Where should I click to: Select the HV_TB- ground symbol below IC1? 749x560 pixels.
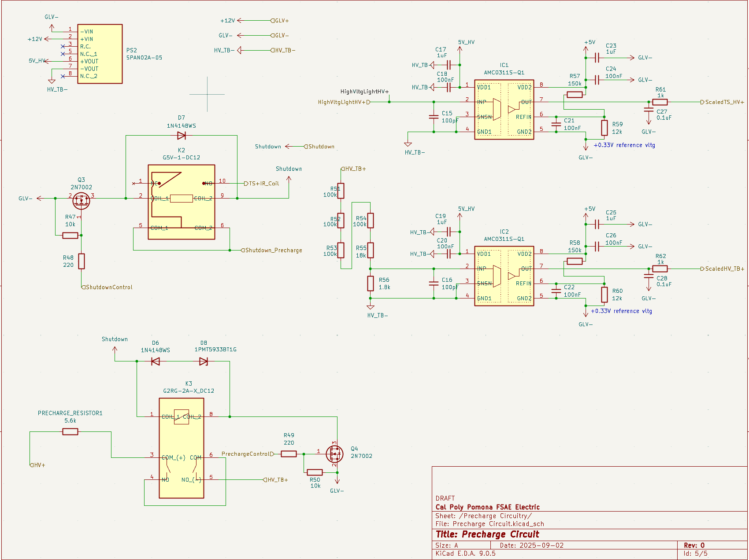(x=408, y=143)
